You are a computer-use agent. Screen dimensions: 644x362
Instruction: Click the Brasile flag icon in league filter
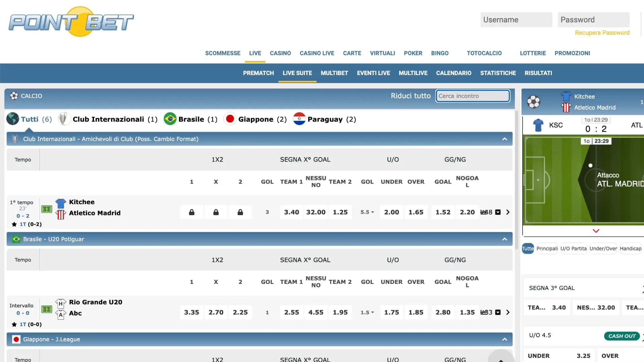[x=170, y=119]
